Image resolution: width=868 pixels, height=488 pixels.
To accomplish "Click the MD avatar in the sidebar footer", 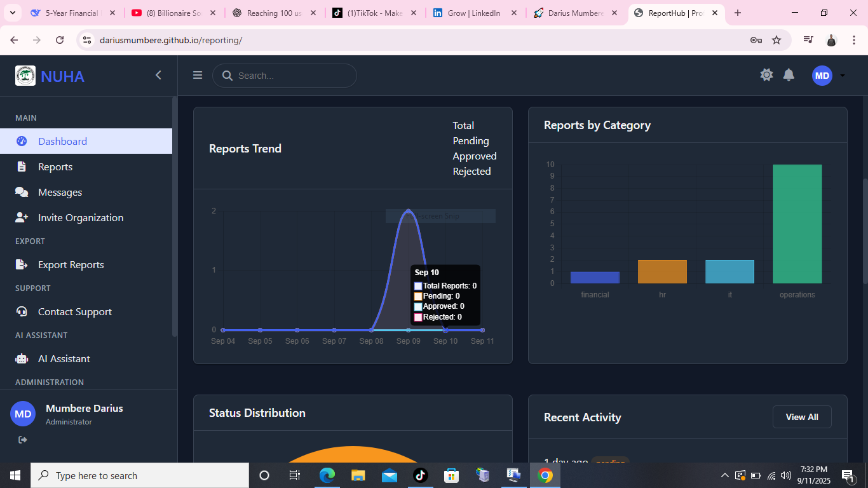I will (x=23, y=414).
